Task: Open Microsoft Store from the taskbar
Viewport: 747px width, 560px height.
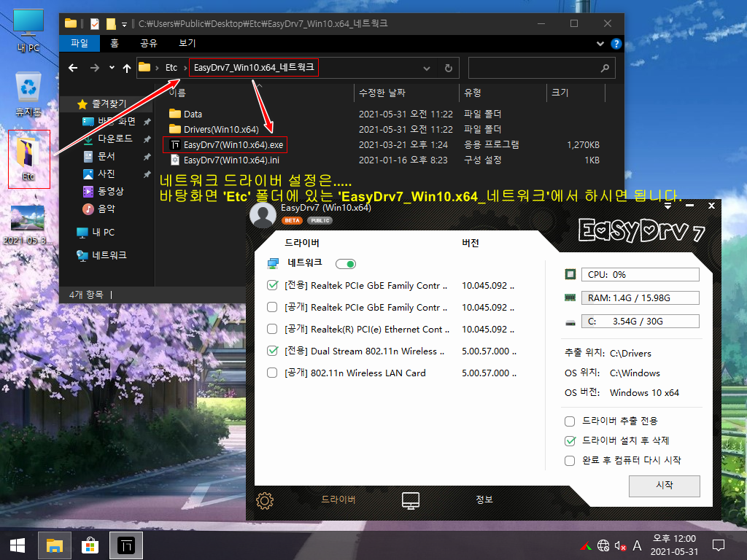Action: pyautogui.click(x=90, y=545)
